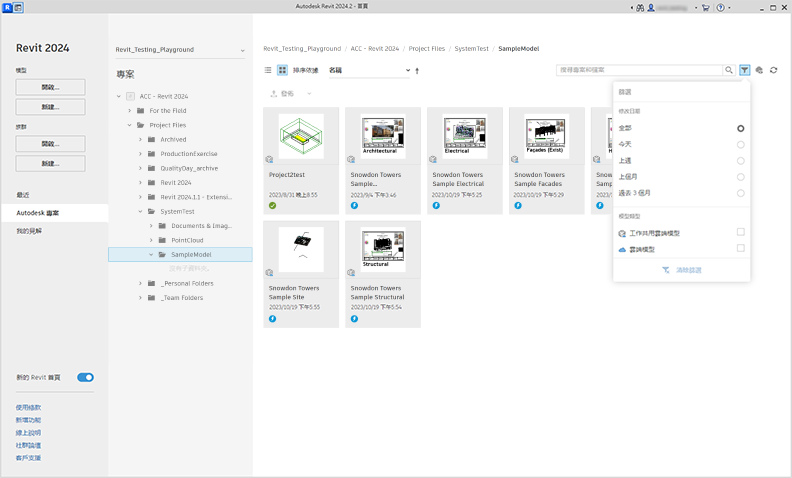
Task: Expand the Archived folder
Action: 140,139
